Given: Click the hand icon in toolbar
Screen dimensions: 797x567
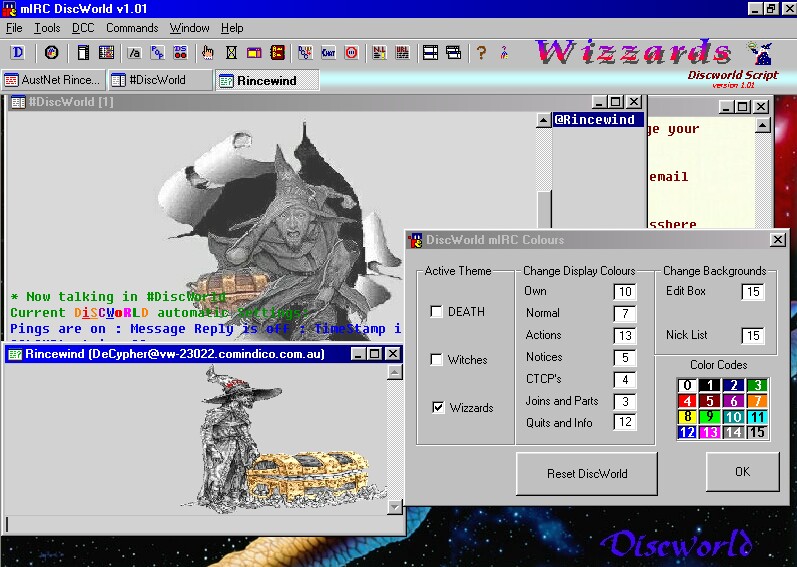Looking at the screenshot, I should pos(207,53).
